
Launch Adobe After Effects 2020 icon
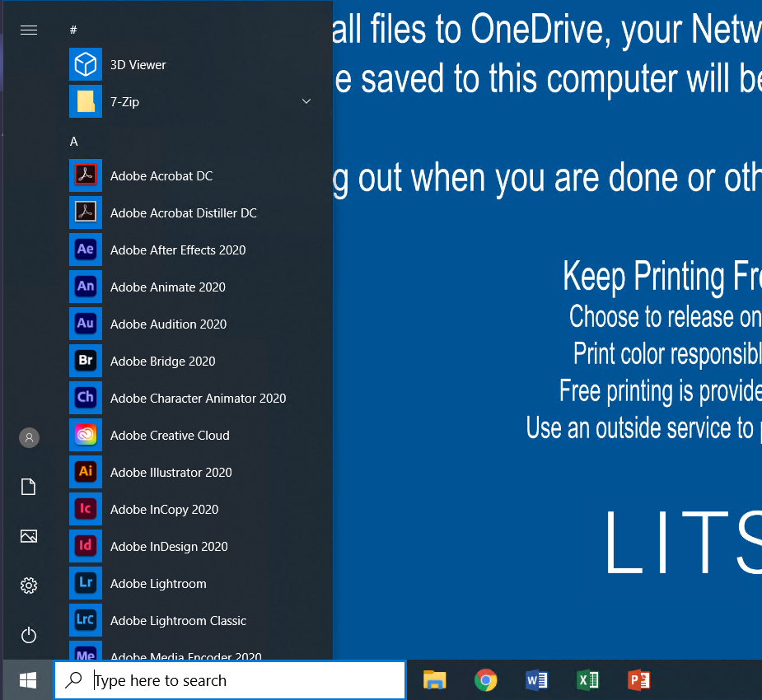(x=86, y=250)
